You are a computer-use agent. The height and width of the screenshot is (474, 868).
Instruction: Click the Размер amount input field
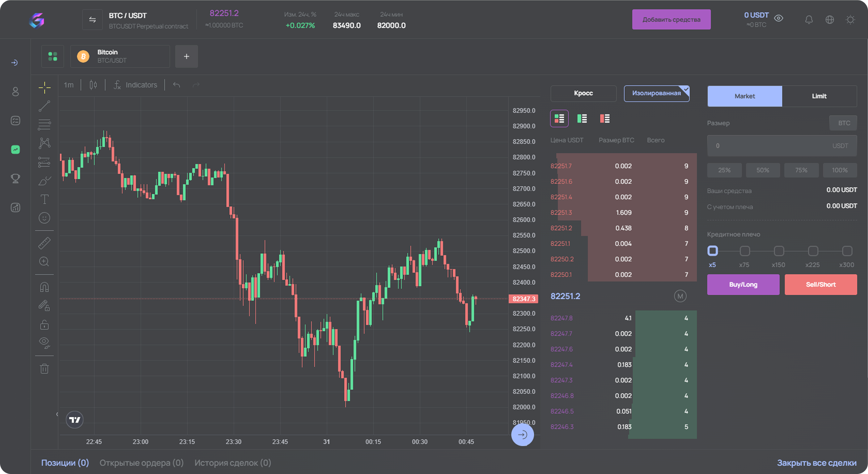(x=782, y=146)
